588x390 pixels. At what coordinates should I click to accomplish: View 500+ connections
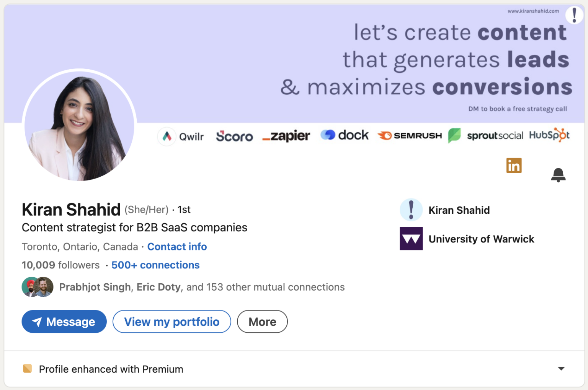pyautogui.click(x=155, y=265)
